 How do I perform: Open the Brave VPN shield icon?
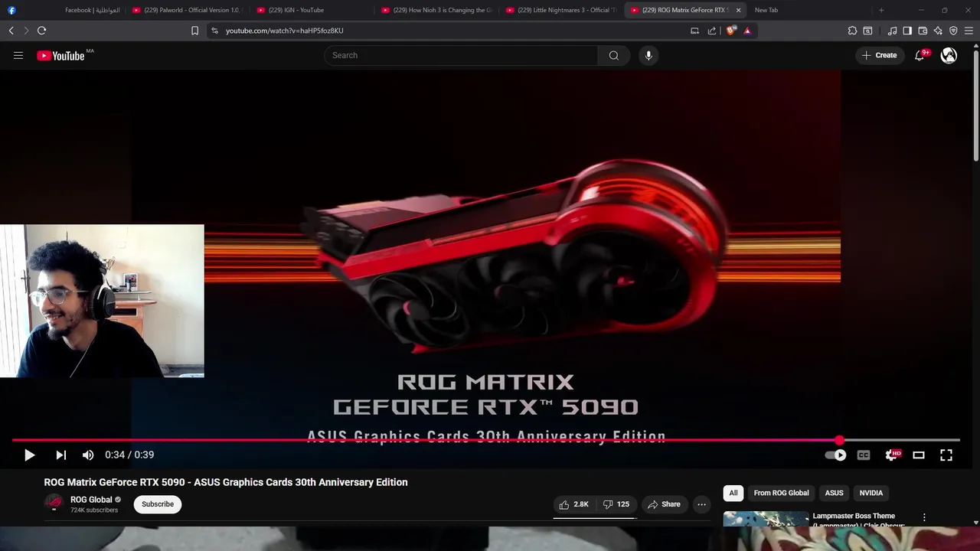click(x=953, y=31)
